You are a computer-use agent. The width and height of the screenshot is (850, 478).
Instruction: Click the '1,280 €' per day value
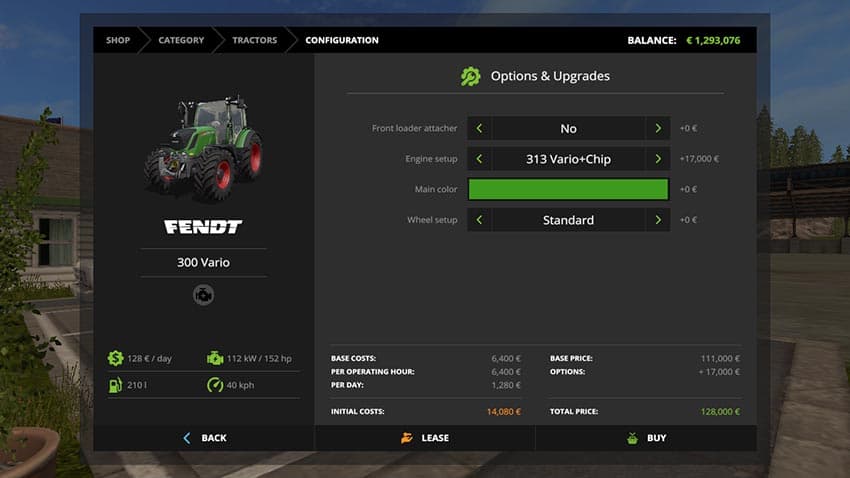506,385
